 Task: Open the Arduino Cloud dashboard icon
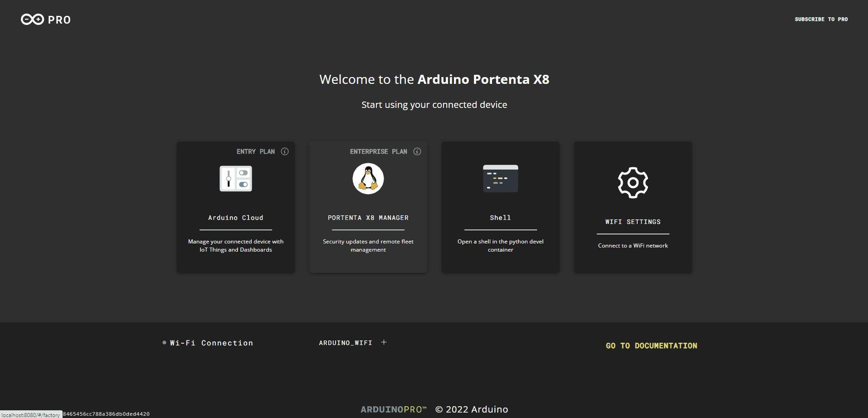point(235,179)
